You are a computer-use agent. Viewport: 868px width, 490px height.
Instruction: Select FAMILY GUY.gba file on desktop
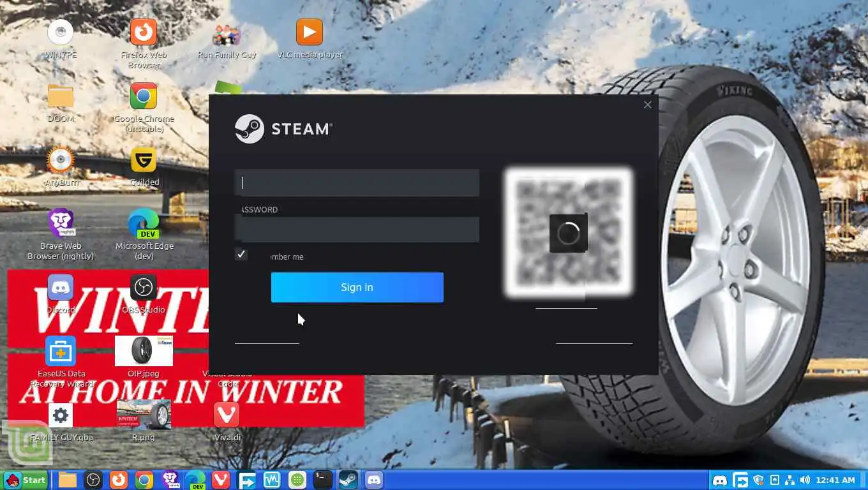[x=61, y=422]
